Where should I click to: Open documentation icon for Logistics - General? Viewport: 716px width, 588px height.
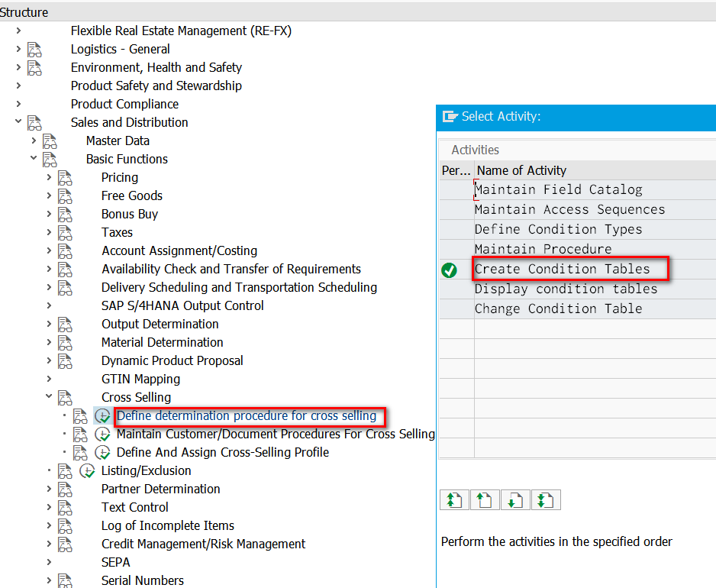[34, 50]
